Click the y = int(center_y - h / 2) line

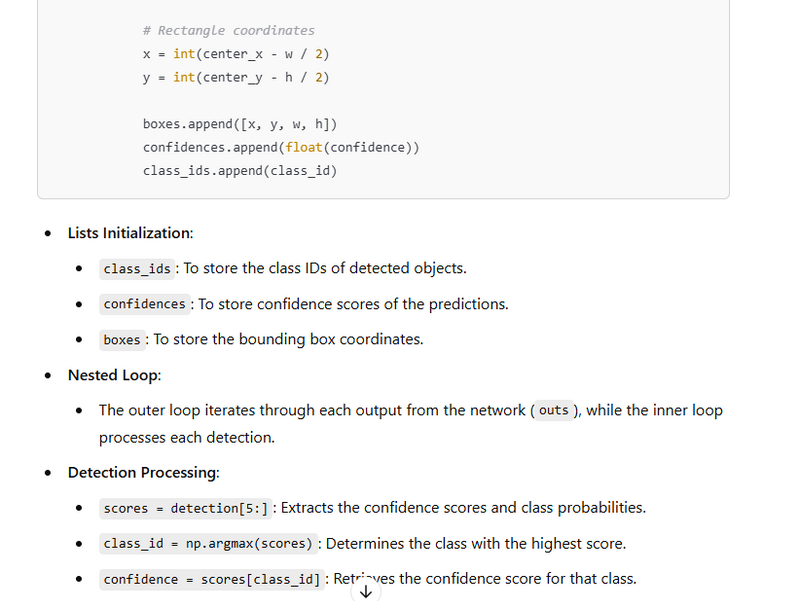[x=236, y=77]
